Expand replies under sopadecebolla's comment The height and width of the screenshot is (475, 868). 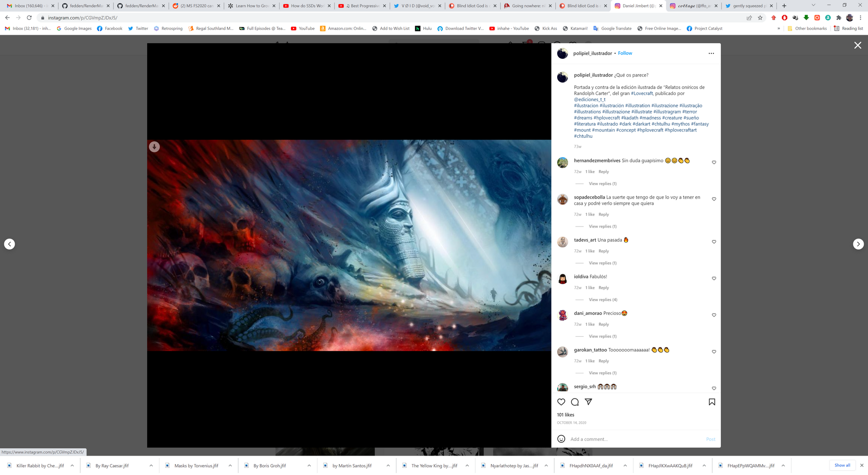603,227
